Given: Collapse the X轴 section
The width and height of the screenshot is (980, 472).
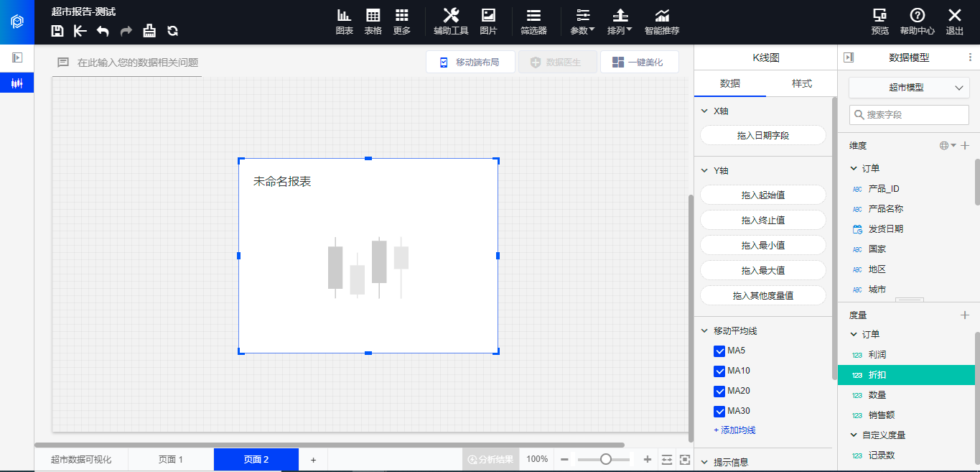Looking at the screenshot, I should click(x=704, y=111).
